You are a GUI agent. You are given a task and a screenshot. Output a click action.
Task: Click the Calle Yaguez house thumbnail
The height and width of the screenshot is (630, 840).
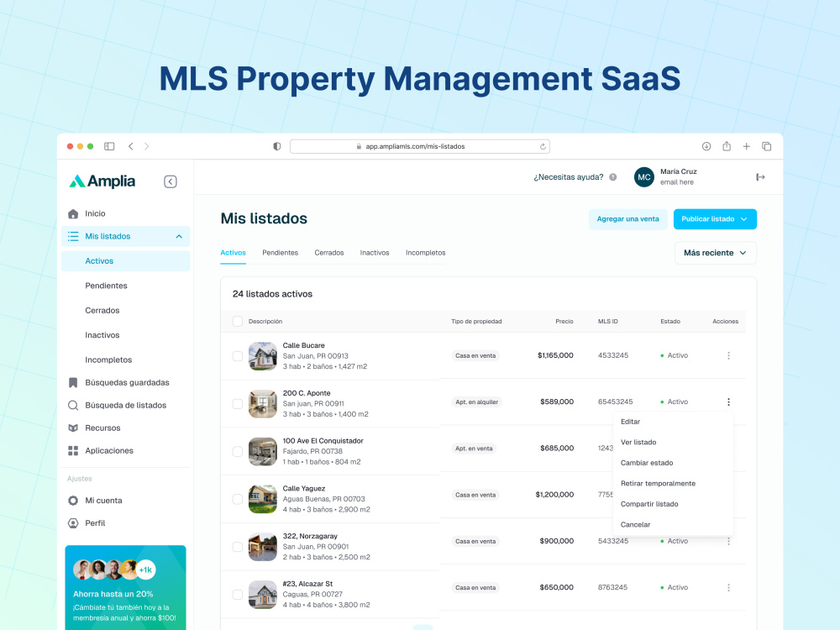[262, 499]
